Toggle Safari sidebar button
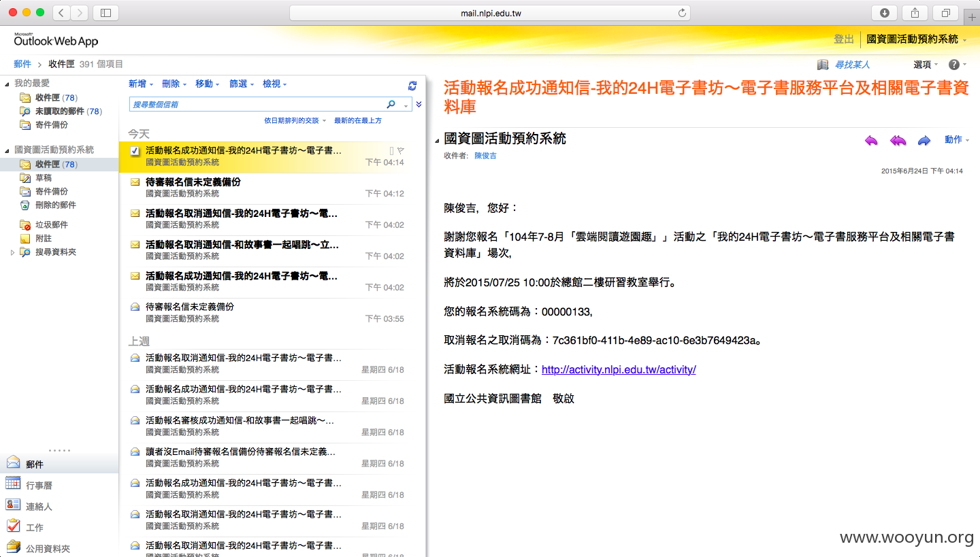Screen dimensions: 980x557 tap(105, 13)
